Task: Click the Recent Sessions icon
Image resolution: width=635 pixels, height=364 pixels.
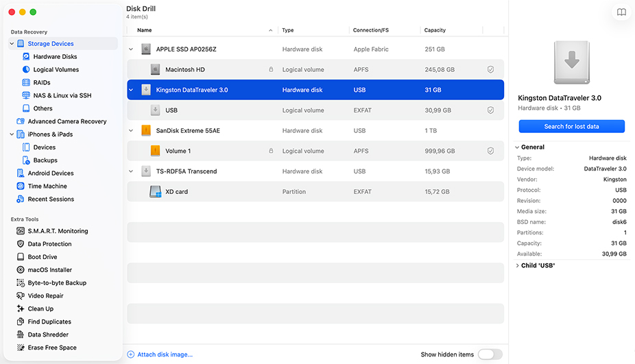Action: pyautogui.click(x=21, y=199)
